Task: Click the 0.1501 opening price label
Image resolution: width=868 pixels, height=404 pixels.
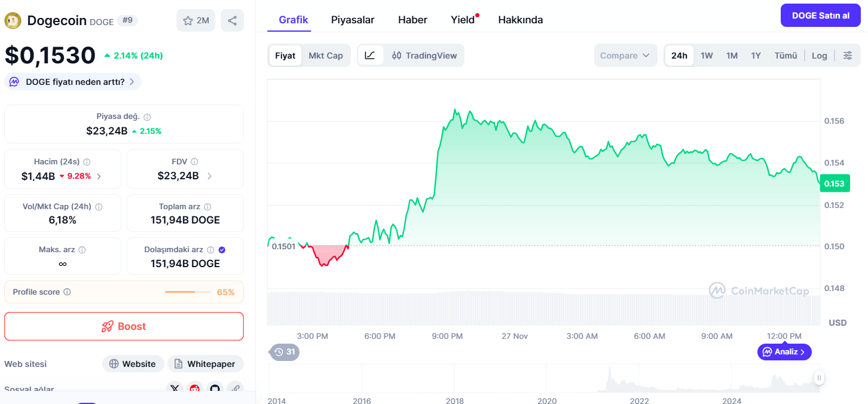Action: (283, 246)
